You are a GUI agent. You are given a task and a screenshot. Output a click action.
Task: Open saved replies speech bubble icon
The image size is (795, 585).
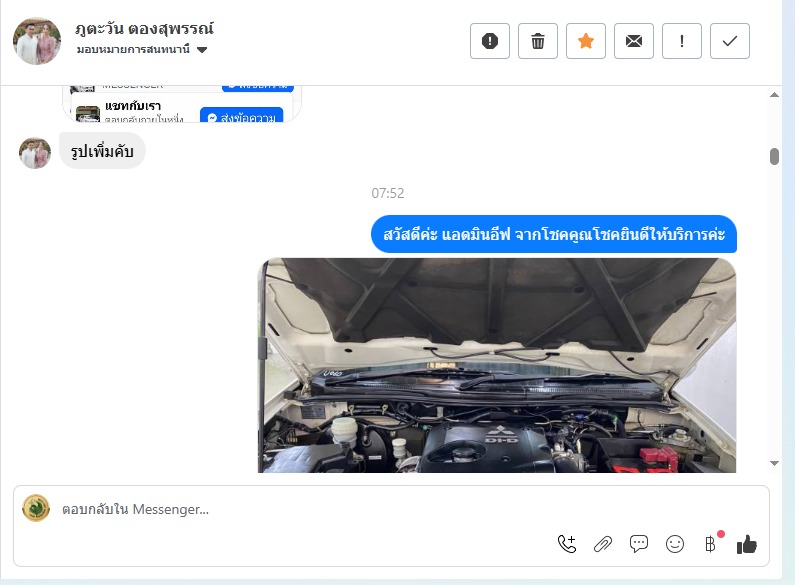638,544
